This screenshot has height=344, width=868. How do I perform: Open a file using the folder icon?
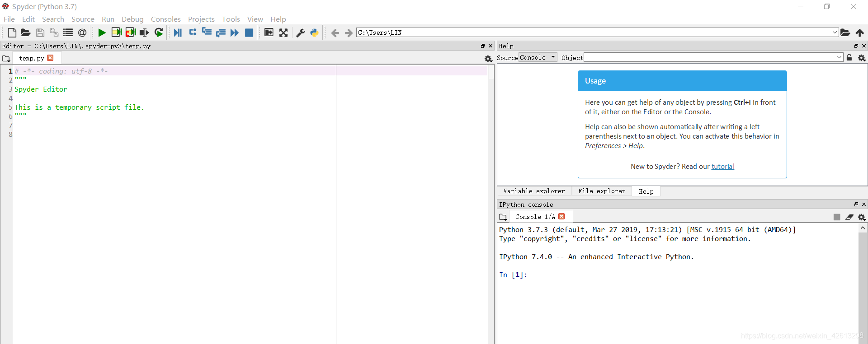[x=26, y=33]
